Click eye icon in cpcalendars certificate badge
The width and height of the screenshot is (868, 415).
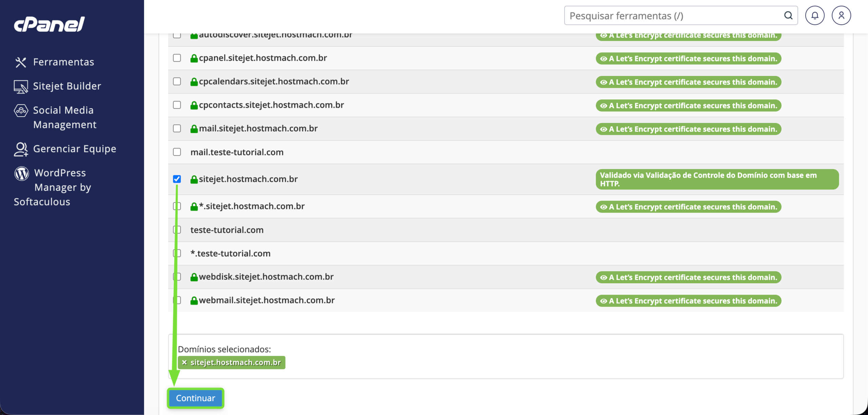(x=604, y=82)
